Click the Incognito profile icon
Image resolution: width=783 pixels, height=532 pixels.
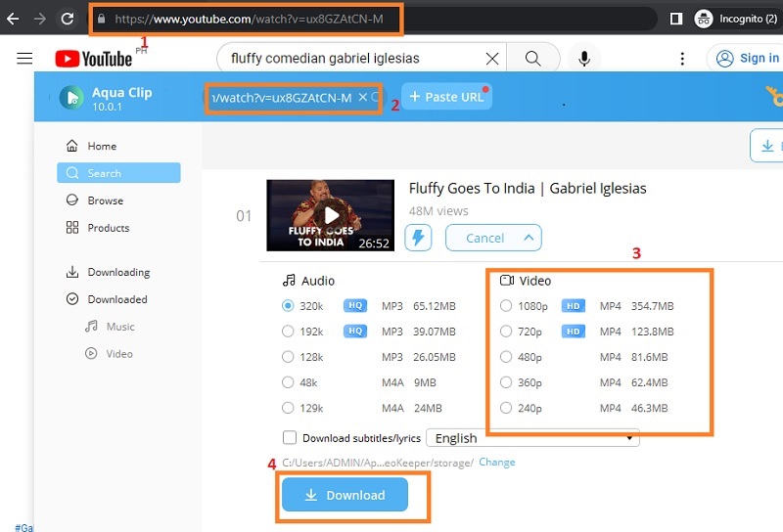tap(704, 19)
